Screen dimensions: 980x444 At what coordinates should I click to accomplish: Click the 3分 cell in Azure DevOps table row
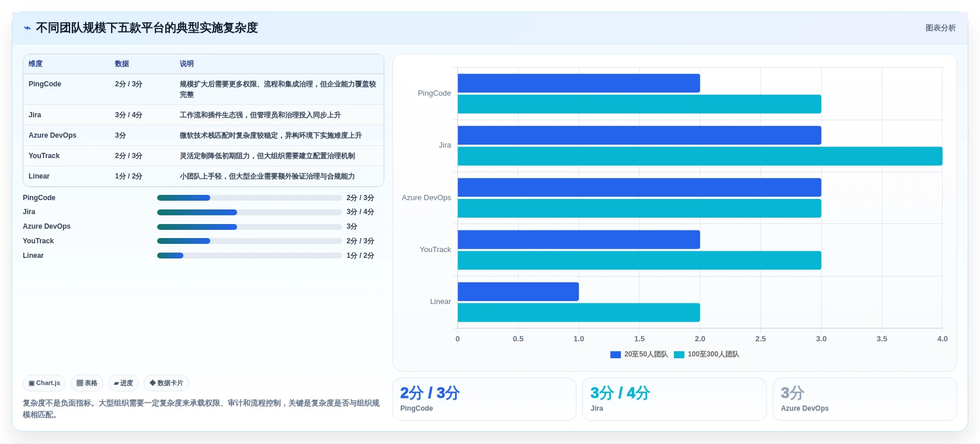click(x=120, y=135)
